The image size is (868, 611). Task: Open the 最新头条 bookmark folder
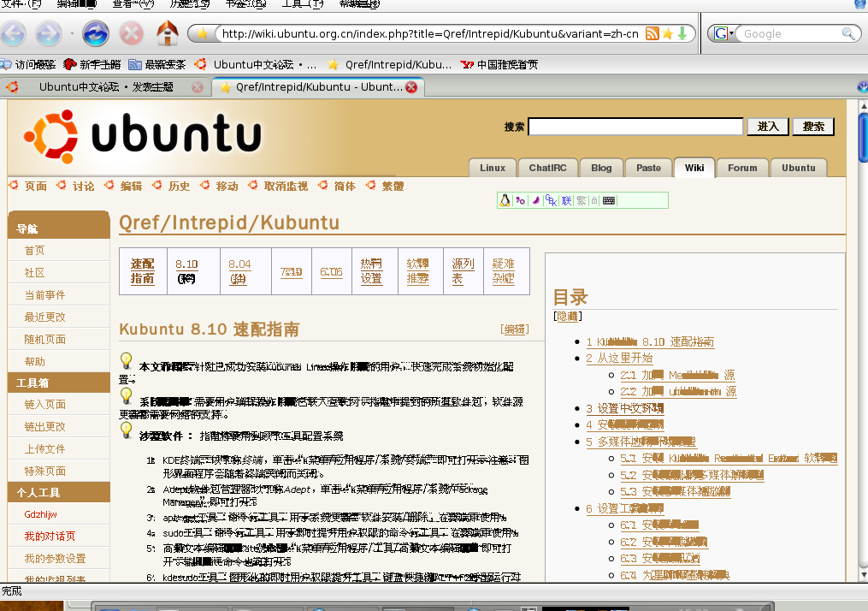(157, 64)
